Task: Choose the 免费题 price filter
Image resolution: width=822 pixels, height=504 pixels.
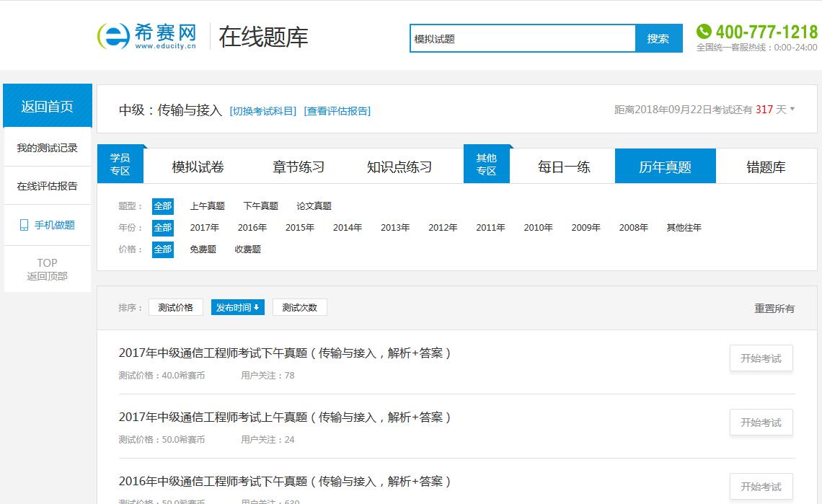Action: [x=203, y=249]
